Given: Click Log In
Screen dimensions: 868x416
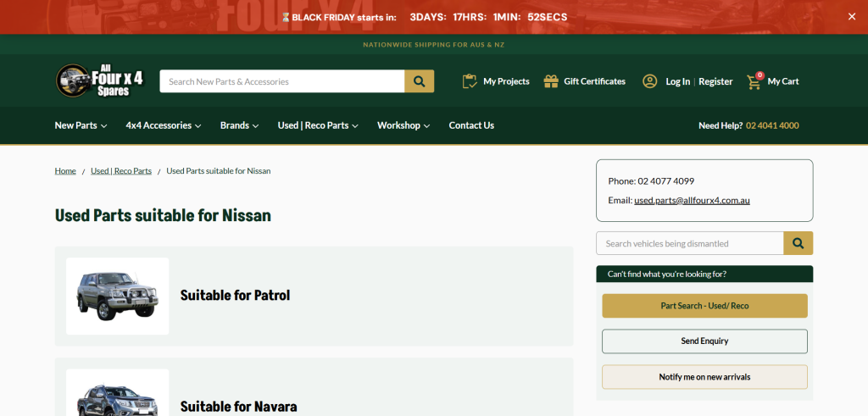Looking at the screenshot, I should 677,81.
